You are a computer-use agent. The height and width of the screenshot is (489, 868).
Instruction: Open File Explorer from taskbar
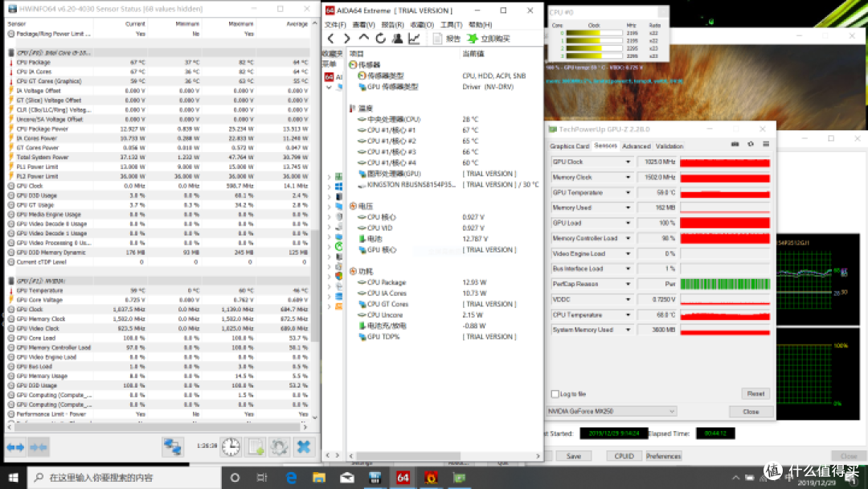coord(319,478)
